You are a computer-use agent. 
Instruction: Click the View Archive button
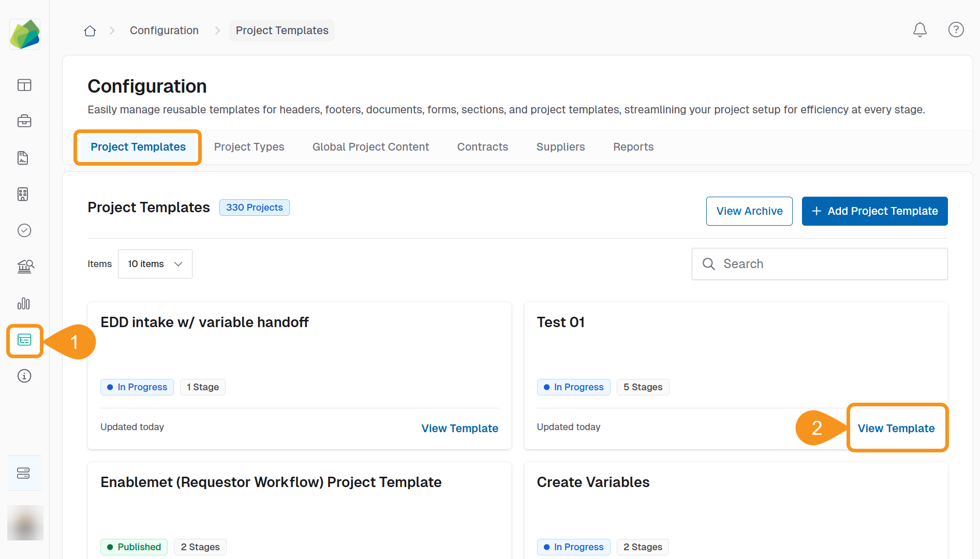pos(749,211)
